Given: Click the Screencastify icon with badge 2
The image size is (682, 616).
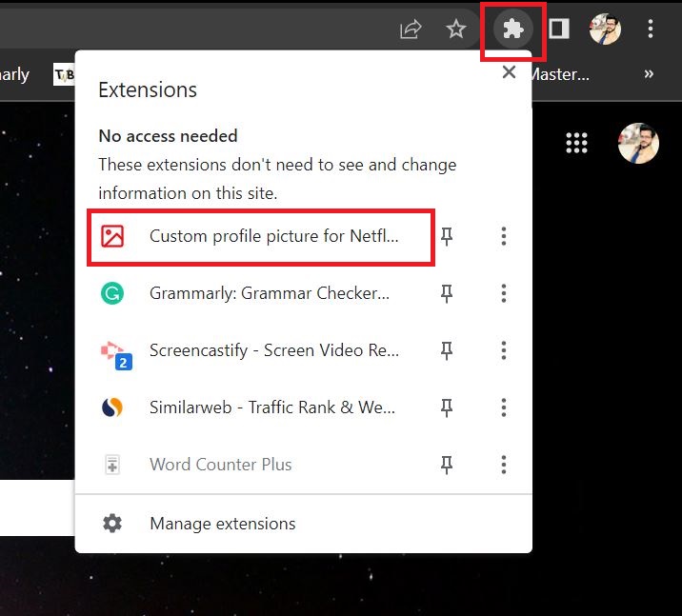Looking at the screenshot, I should point(115,355).
